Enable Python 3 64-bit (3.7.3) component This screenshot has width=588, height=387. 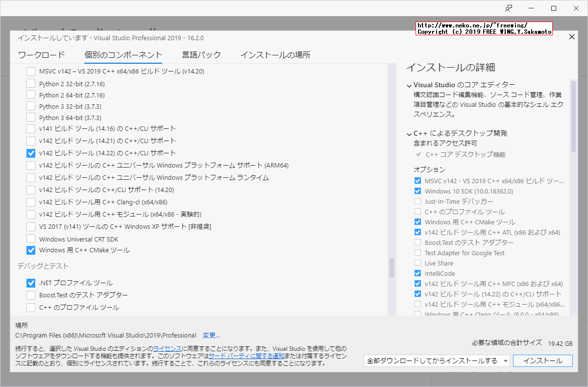30,117
